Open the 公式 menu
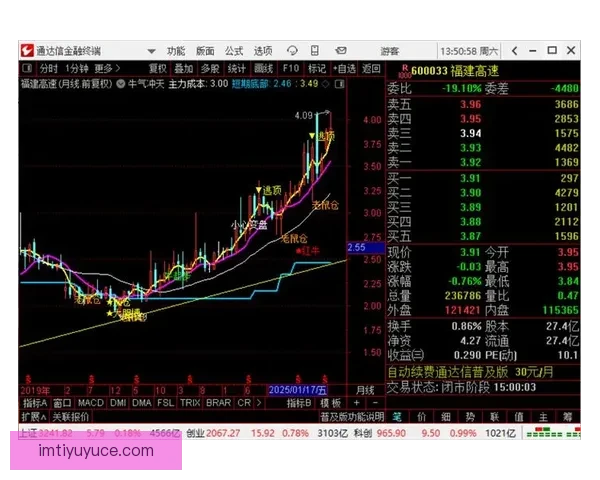This screenshot has width=600, height=480. (x=234, y=51)
